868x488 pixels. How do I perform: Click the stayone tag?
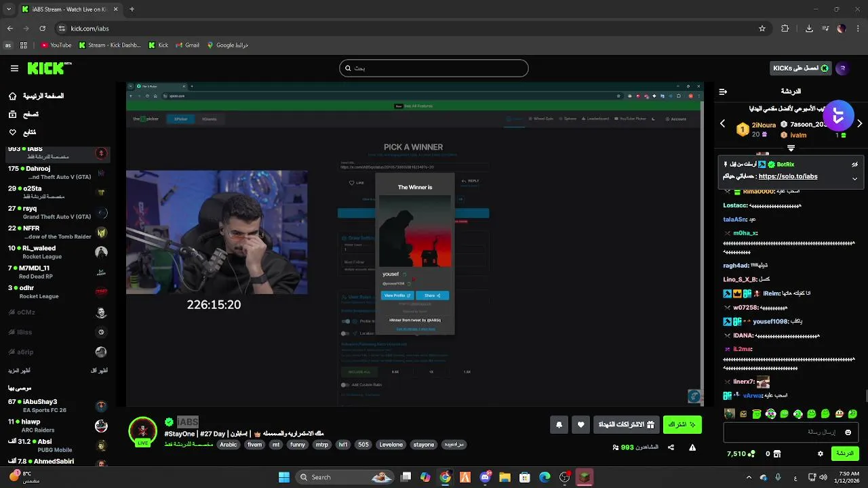coord(424,445)
